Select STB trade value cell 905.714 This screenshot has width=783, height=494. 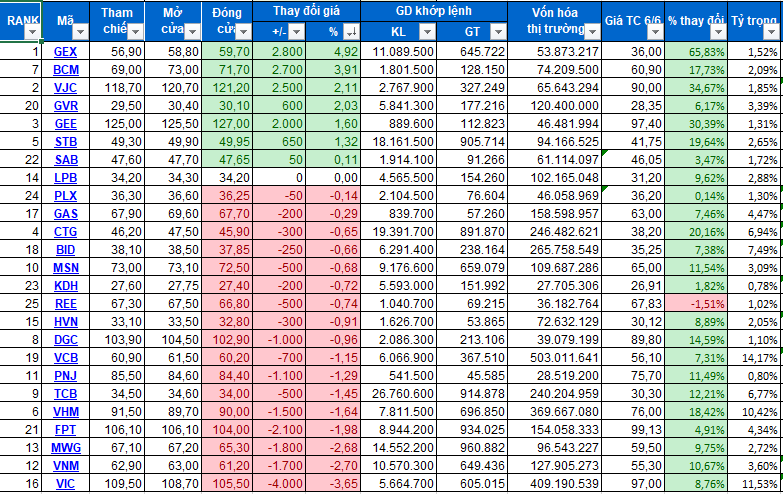(472, 142)
